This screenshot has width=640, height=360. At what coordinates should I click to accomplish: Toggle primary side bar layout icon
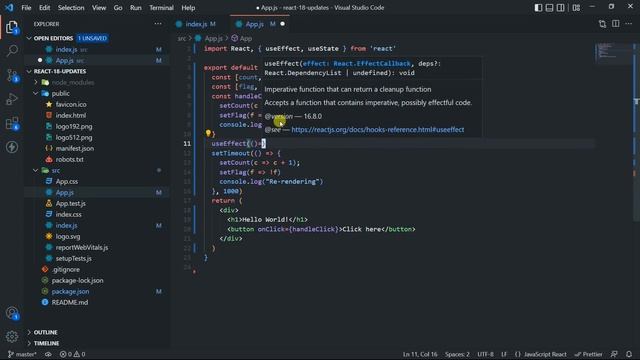[x=538, y=7]
